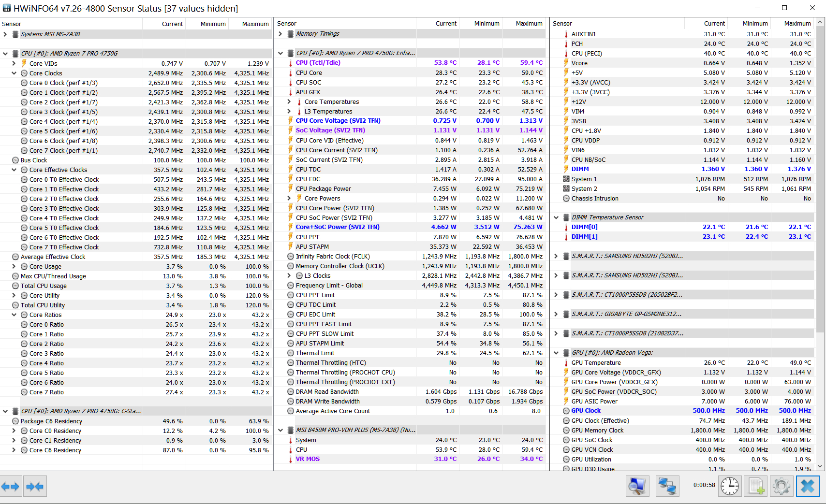Select the Max CPU/Thread Usage row
This screenshot has height=504, width=826.
tap(135, 276)
